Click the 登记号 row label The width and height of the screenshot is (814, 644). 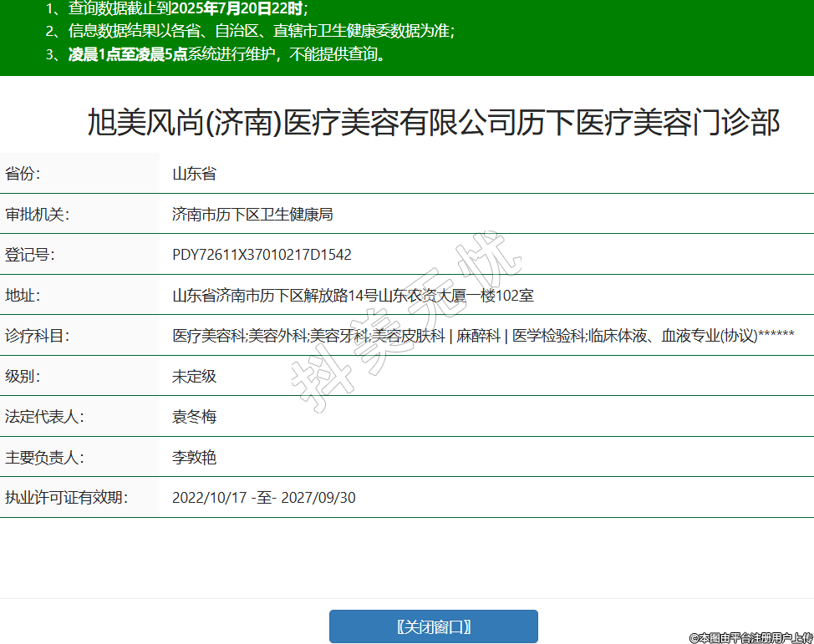pyautogui.click(x=30, y=255)
